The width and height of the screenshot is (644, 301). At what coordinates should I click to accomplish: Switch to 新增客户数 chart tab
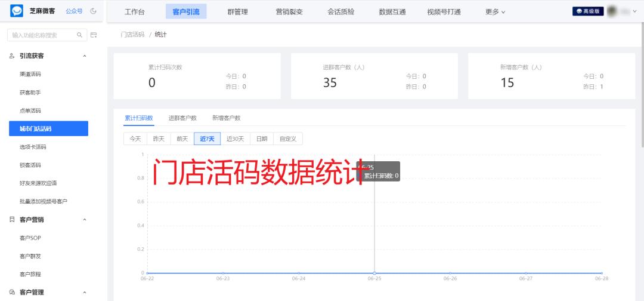pos(227,118)
